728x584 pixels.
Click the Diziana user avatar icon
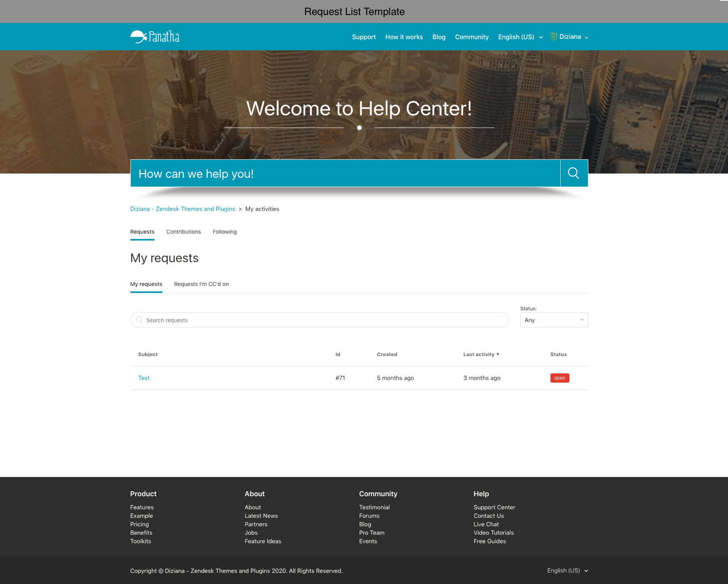[554, 37]
